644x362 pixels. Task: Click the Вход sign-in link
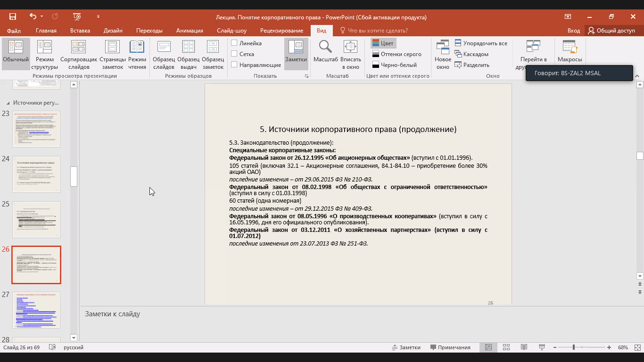click(574, 31)
